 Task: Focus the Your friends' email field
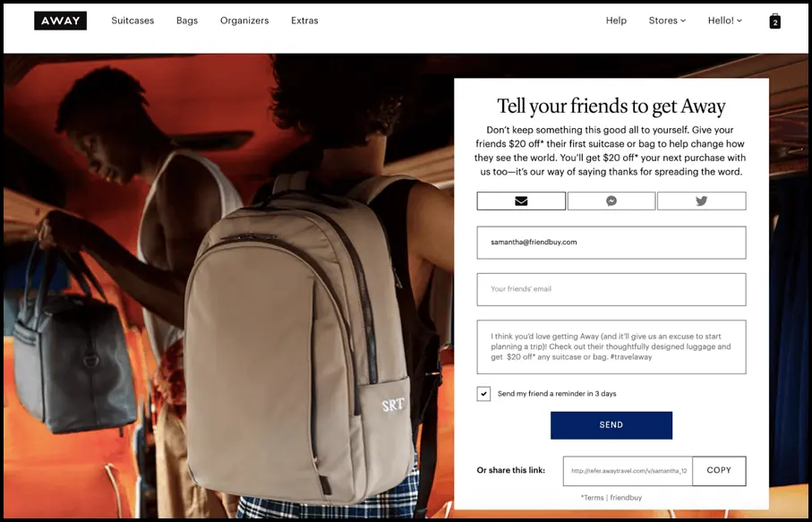click(611, 289)
